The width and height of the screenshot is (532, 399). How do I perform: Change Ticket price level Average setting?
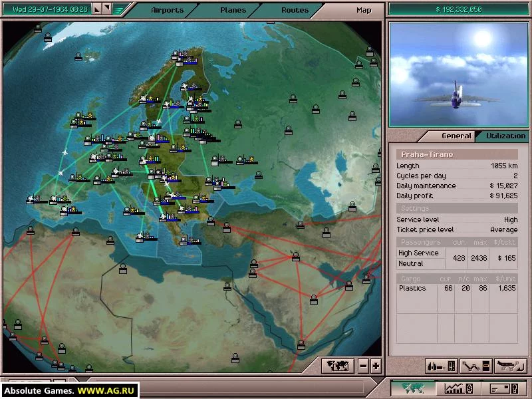504,229
